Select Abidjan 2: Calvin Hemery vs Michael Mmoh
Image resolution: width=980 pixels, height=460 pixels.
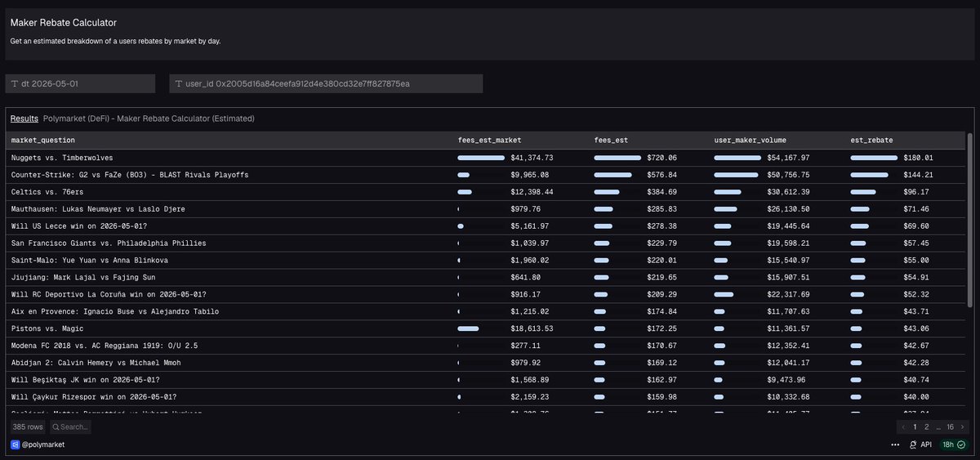[486, 363]
